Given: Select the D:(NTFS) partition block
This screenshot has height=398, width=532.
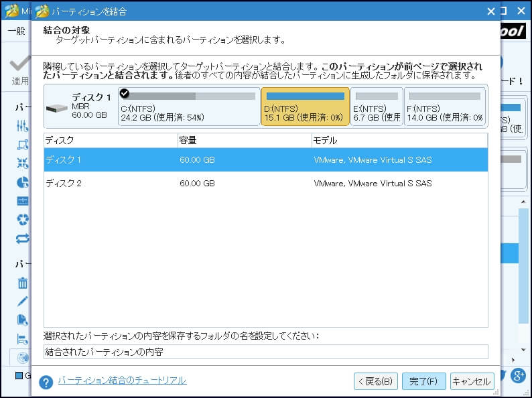Looking at the screenshot, I should [305, 107].
